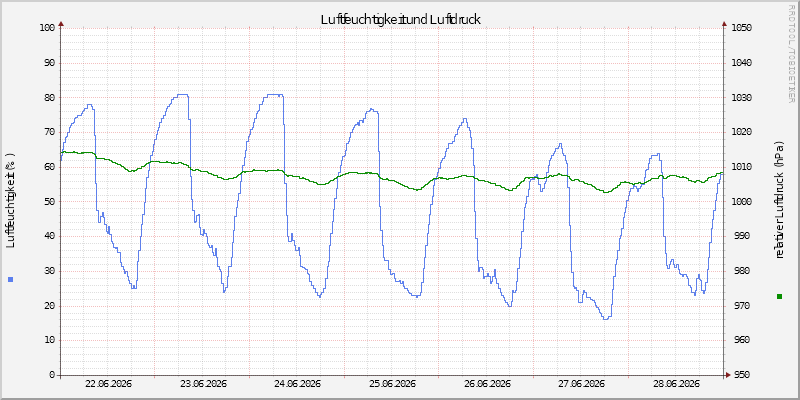Click the right axis value 1050
Viewport: 800px width, 400px height.
pyautogui.click(x=741, y=28)
